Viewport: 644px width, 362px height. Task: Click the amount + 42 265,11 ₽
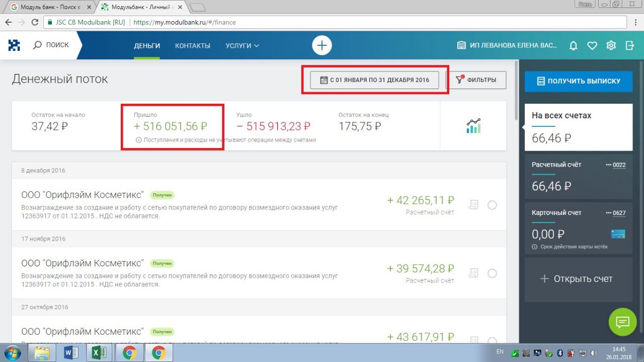point(421,200)
